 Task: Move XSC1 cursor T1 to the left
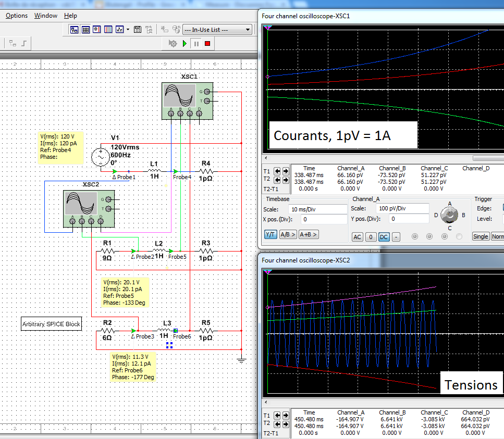coord(277,171)
